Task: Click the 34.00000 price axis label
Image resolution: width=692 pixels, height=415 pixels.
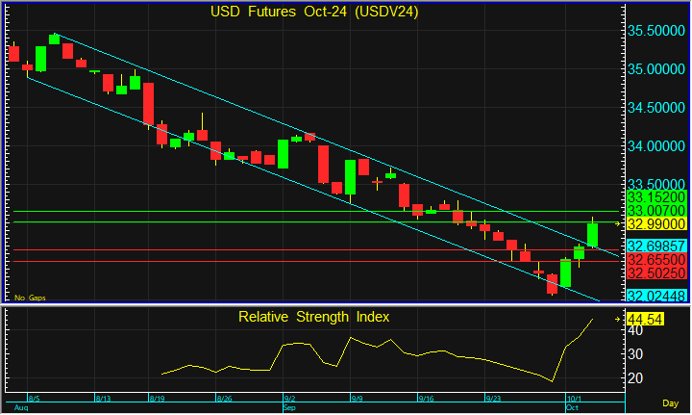Action: click(656, 146)
